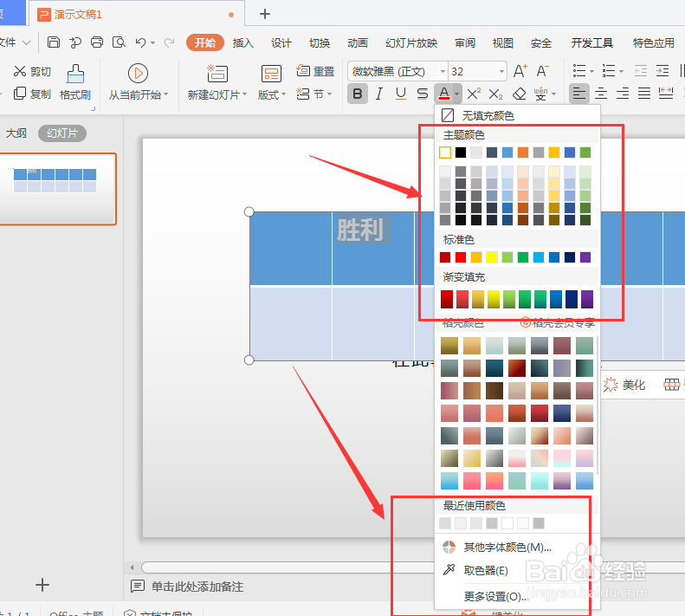Screen dimensions: 685x616
Task: Open the Animation (动画) tab
Action: coord(358,42)
